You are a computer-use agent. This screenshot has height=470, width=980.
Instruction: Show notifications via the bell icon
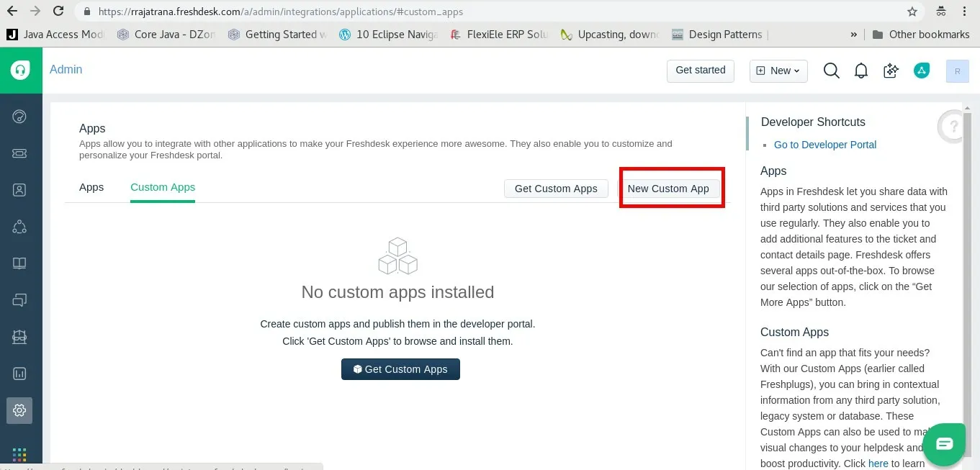pyautogui.click(x=861, y=71)
